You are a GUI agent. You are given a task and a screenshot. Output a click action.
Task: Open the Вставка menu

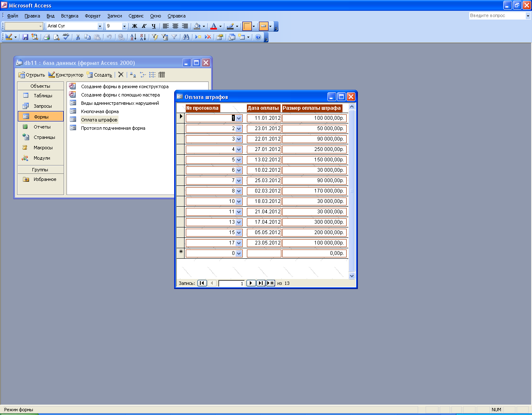pos(69,16)
